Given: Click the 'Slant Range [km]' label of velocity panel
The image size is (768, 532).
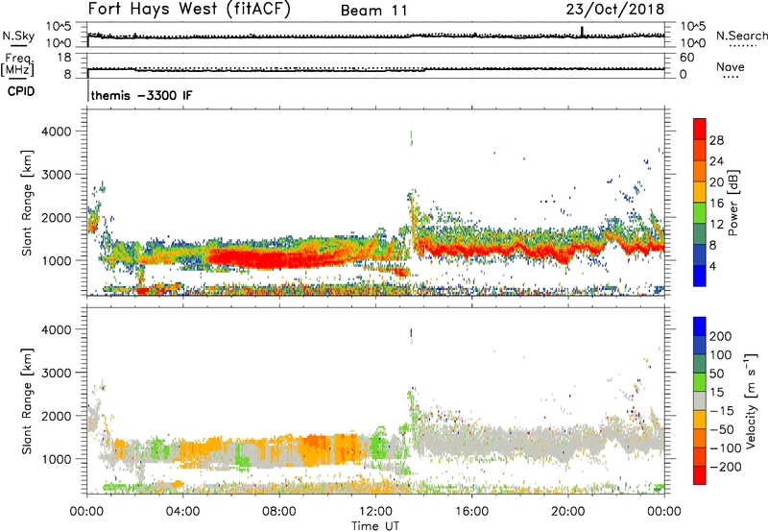Looking at the screenshot, I should point(27,400).
